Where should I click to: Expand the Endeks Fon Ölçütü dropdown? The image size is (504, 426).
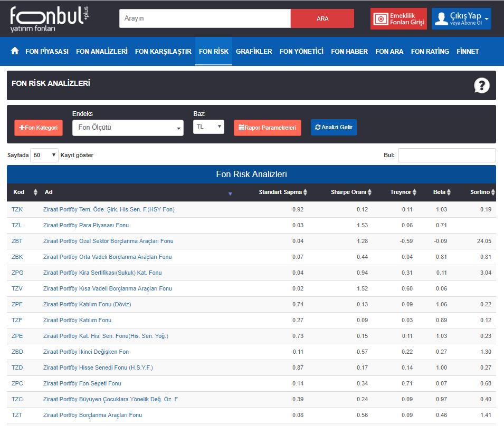pyautogui.click(x=128, y=128)
